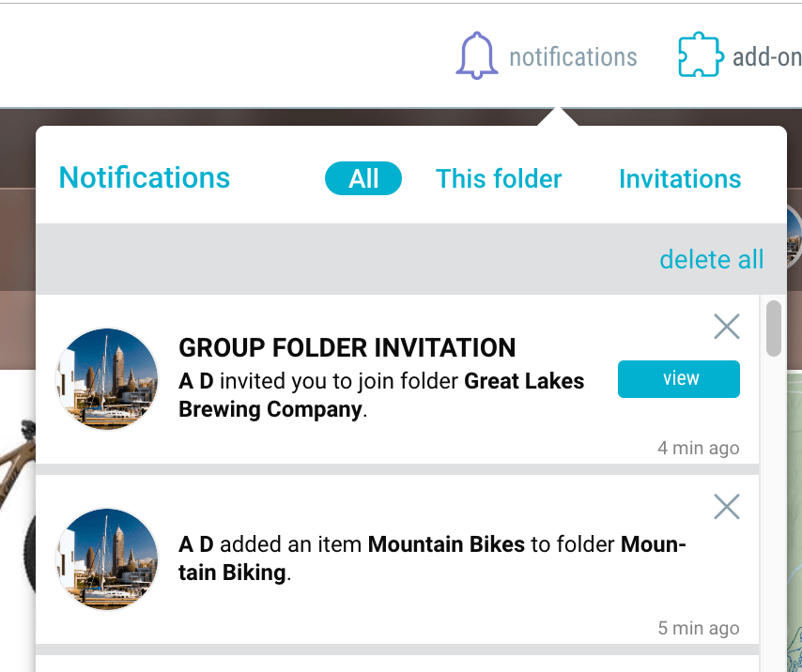802x672 pixels.
Task: Click the view button on the folder invitation
Action: (x=678, y=378)
